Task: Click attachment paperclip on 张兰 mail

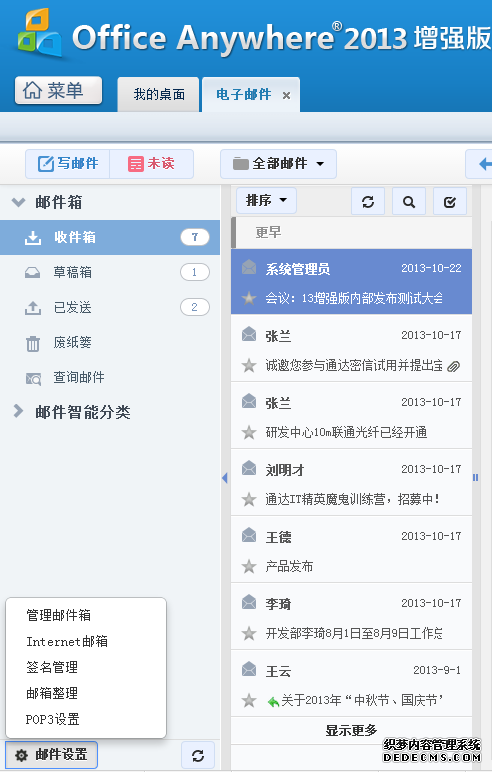Action: point(453,366)
